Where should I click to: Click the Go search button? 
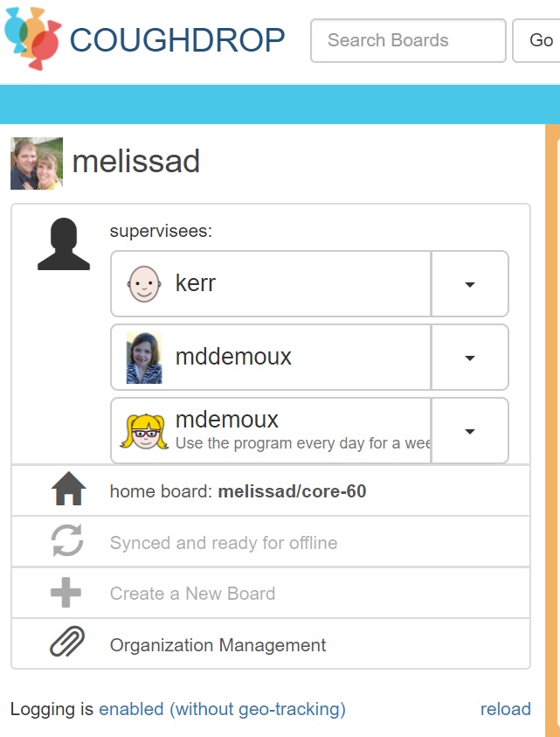tap(536, 40)
